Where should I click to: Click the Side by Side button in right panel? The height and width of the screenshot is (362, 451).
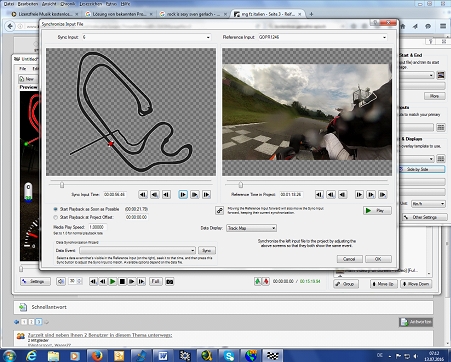click(422, 169)
